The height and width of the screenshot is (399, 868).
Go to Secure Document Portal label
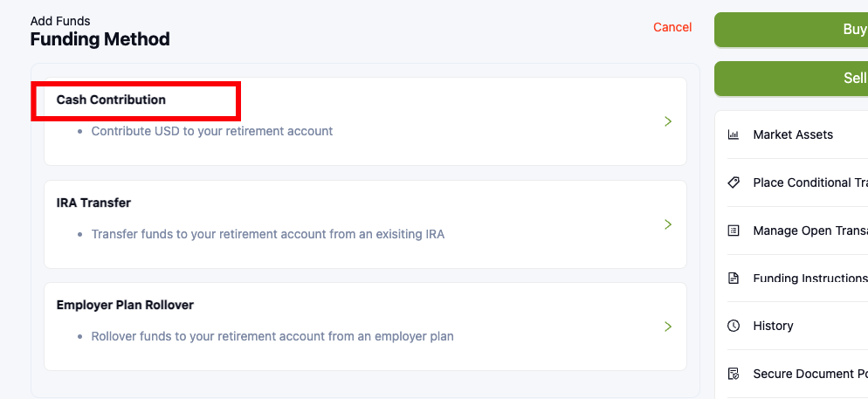[809, 374]
